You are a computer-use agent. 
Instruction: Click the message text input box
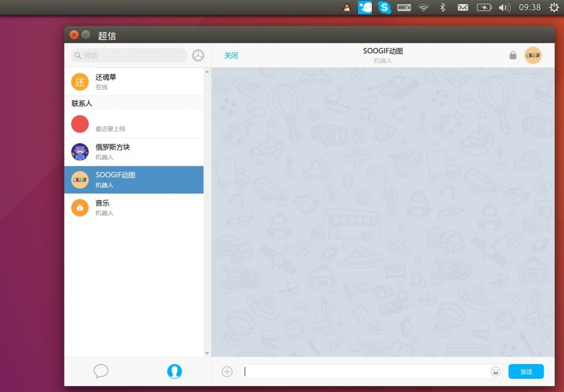pyautogui.click(x=364, y=372)
